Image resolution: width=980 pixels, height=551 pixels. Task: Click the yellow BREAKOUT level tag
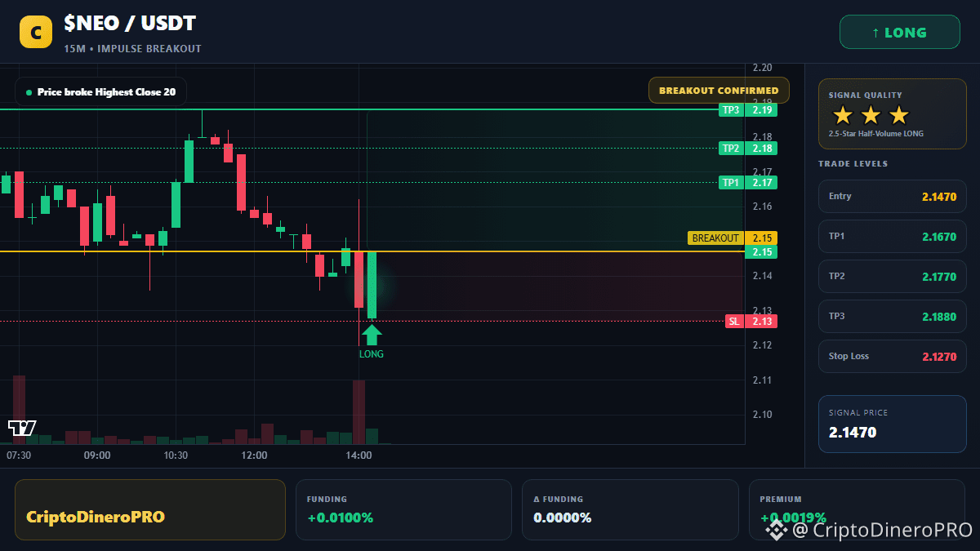point(715,238)
